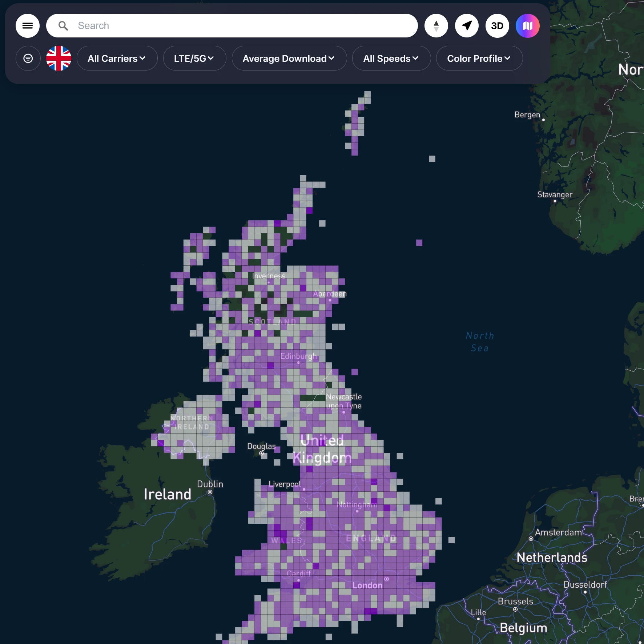Open the map style gradient icon
The height and width of the screenshot is (644, 644).
[527, 26]
